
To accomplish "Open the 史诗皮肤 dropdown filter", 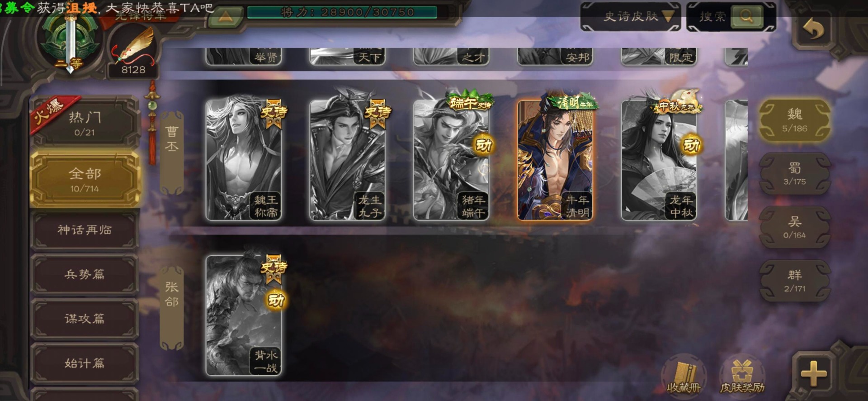I will click(x=631, y=17).
